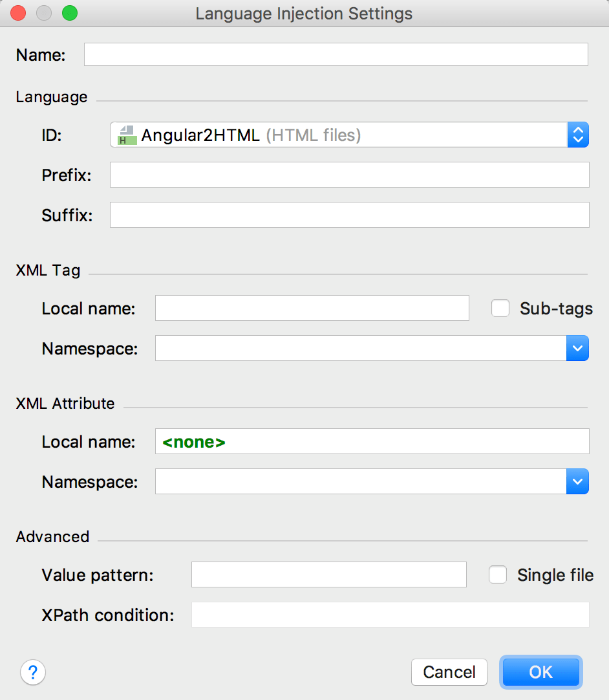Click the Value pattern field
The image size is (609, 700).
(x=329, y=574)
